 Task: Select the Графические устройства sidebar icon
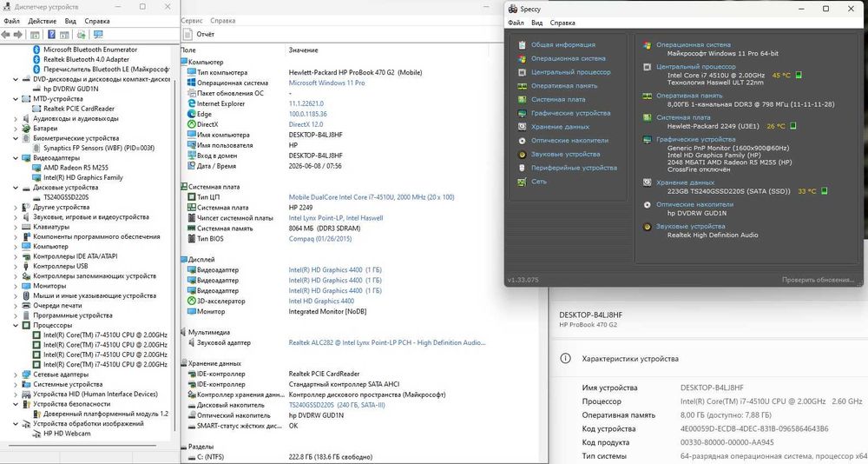pos(522,113)
